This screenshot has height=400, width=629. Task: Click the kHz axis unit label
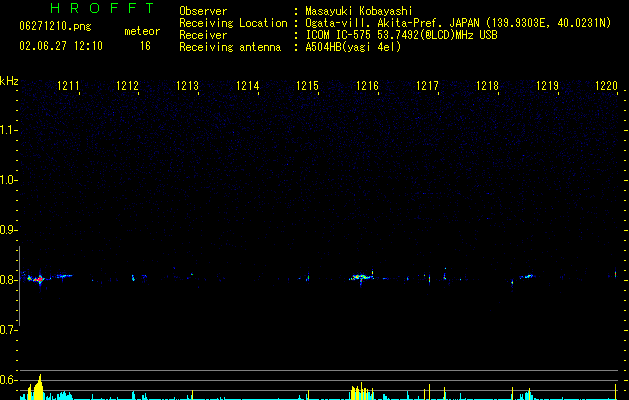[9, 81]
